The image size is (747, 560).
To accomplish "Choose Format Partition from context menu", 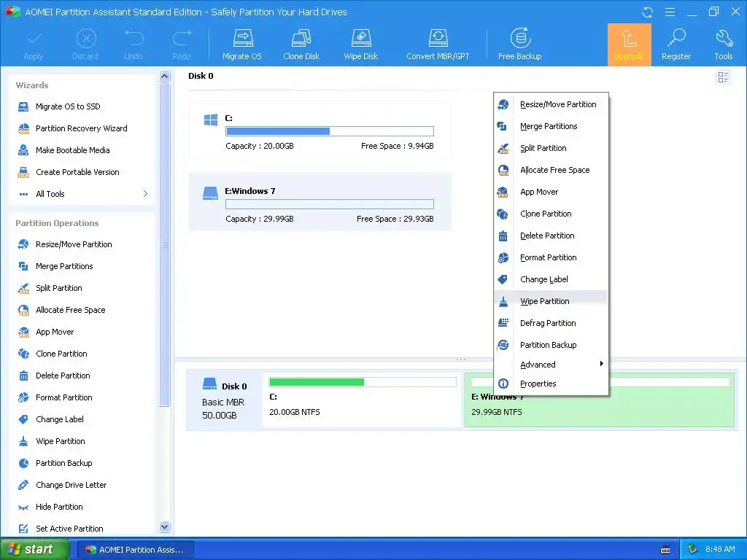I will click(x=551, y=257).
